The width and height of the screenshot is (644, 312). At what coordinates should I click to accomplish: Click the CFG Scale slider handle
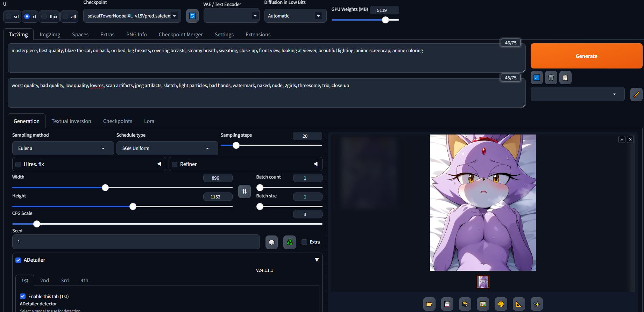37,224
